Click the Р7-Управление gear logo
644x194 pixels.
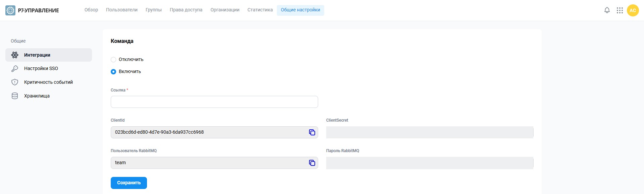tap(10, 10)
